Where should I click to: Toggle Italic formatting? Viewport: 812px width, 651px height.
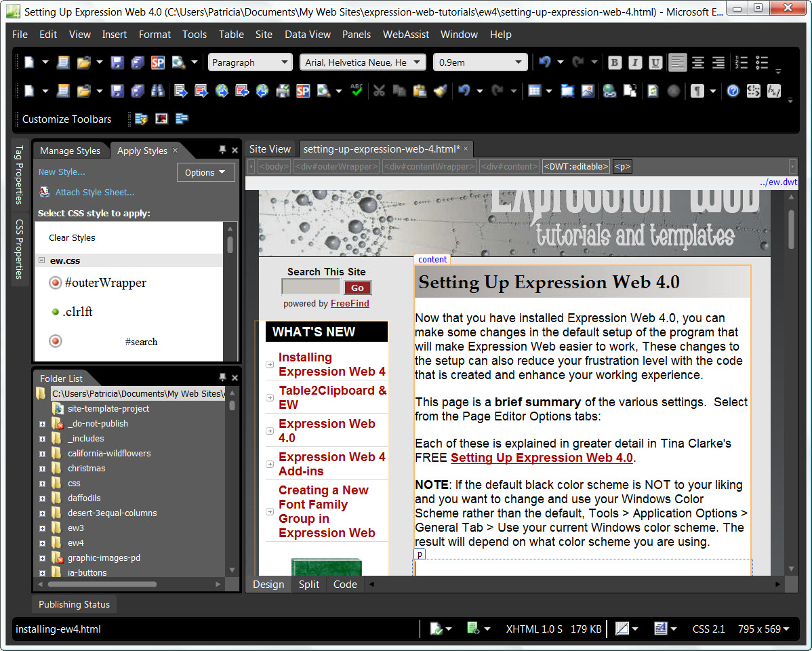635,62
